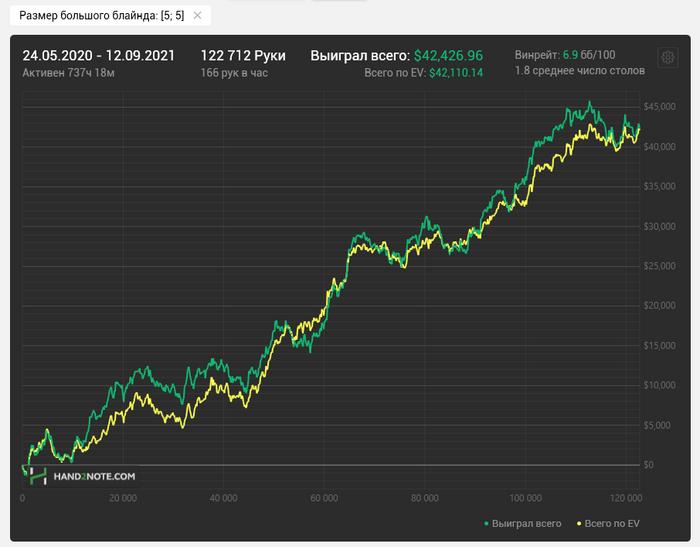Click the 40 000 x-axis label
Screen dimensions: 700x547
coord(223,498)
